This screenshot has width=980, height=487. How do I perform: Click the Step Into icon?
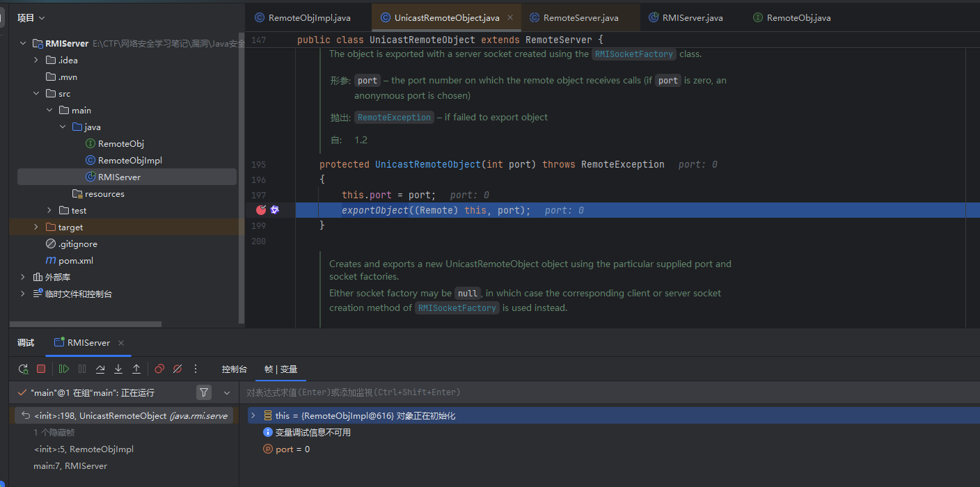(x=118, y=369)
